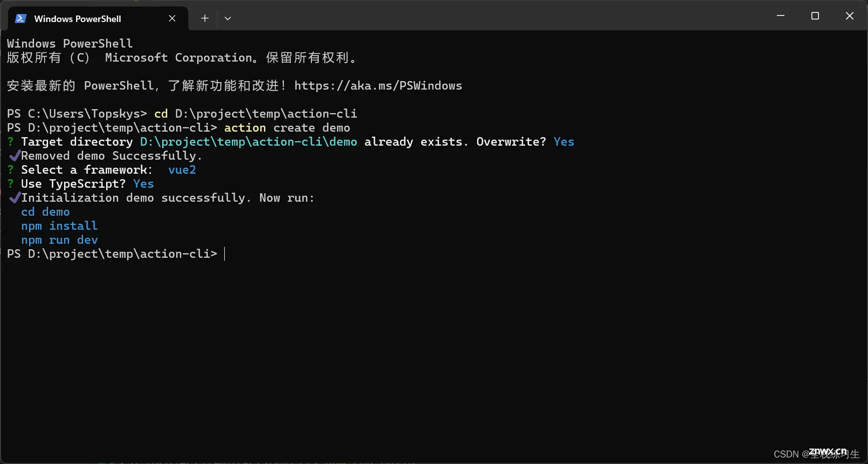The width and height of the screenshot is (868, 464).
Task: Select the Windows PowerShell tab
Action: pyautogui.click(x=98, y=19)
